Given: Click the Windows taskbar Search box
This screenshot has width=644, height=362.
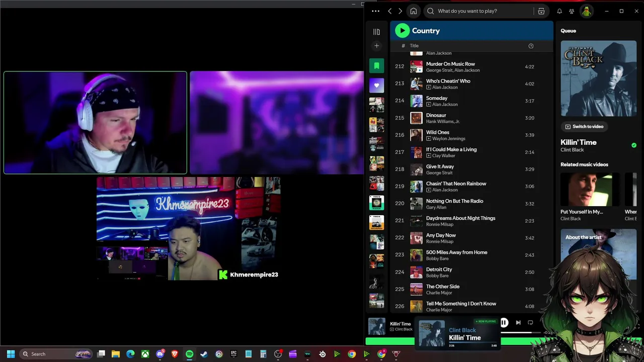Looking at the screenshot, I should 56,354.
